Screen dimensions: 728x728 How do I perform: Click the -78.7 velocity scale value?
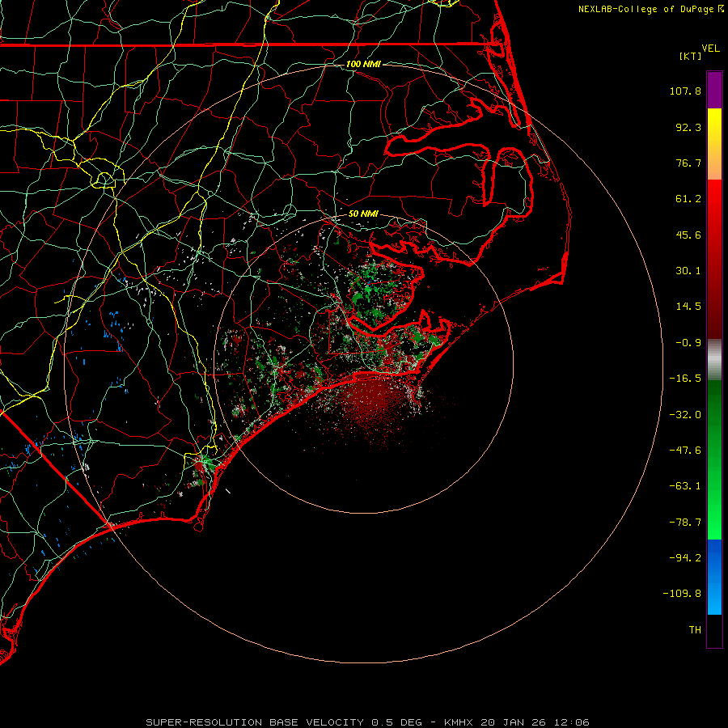685,523
